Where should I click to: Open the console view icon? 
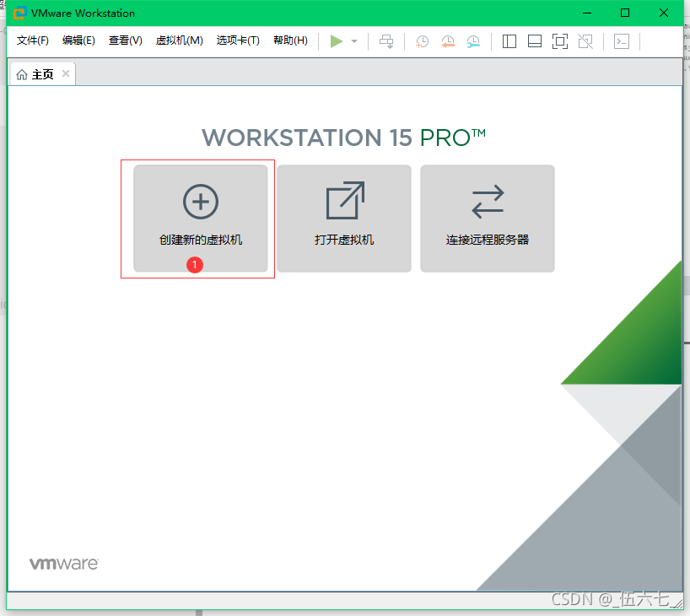point(622,41)
